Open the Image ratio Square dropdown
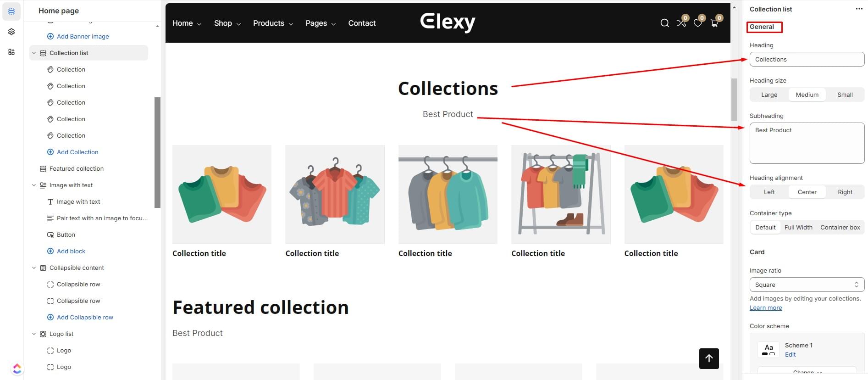This screenshot has width=868, height=380. point(807,285)
